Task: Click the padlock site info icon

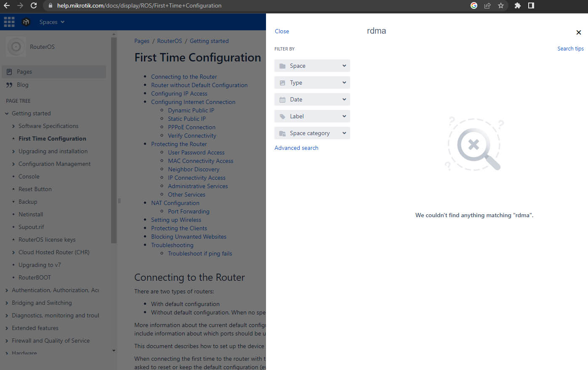Action: pos(51,6)
